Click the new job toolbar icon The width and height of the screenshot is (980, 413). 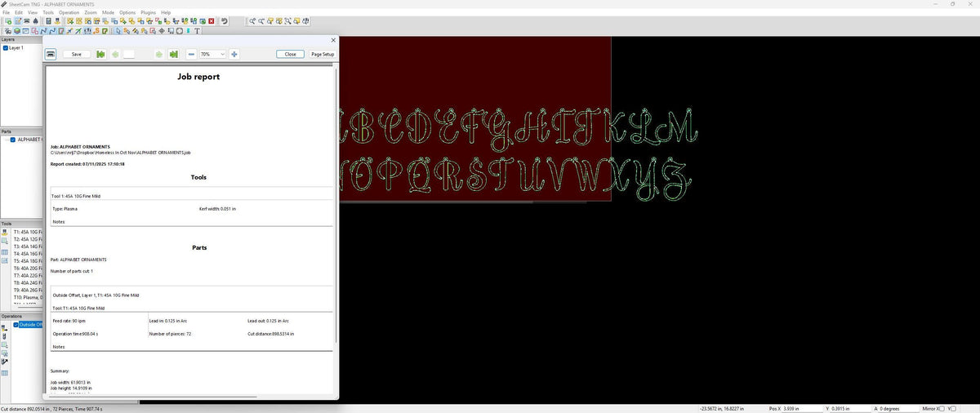point(8,21)
